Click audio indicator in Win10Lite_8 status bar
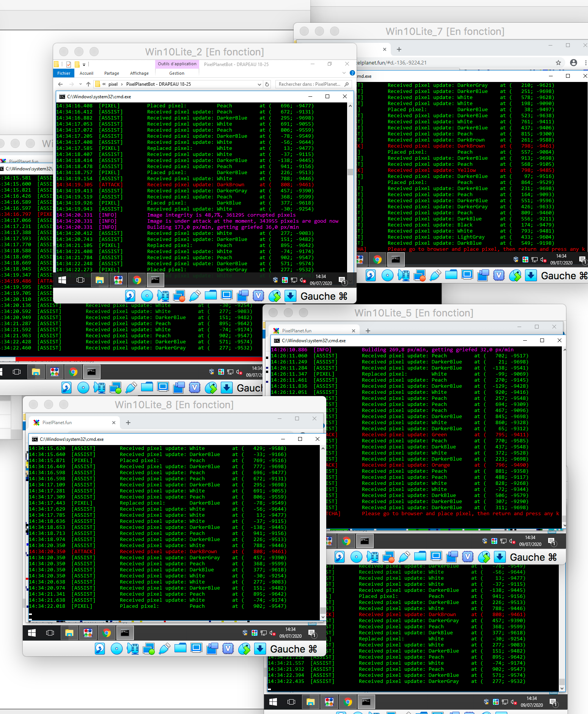Viewport: 588px width, 714px height. [x=133, y=649]
